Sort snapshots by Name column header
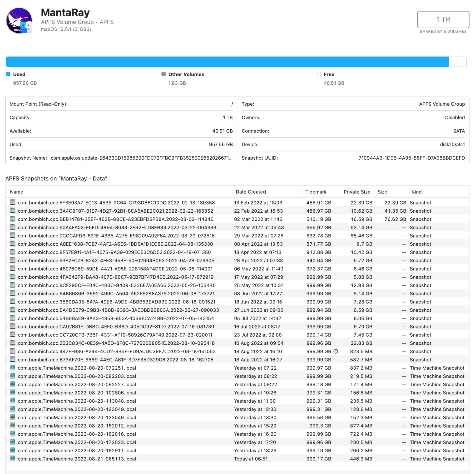This screenshot has width=476, height=474. click(x=16, y=192)
